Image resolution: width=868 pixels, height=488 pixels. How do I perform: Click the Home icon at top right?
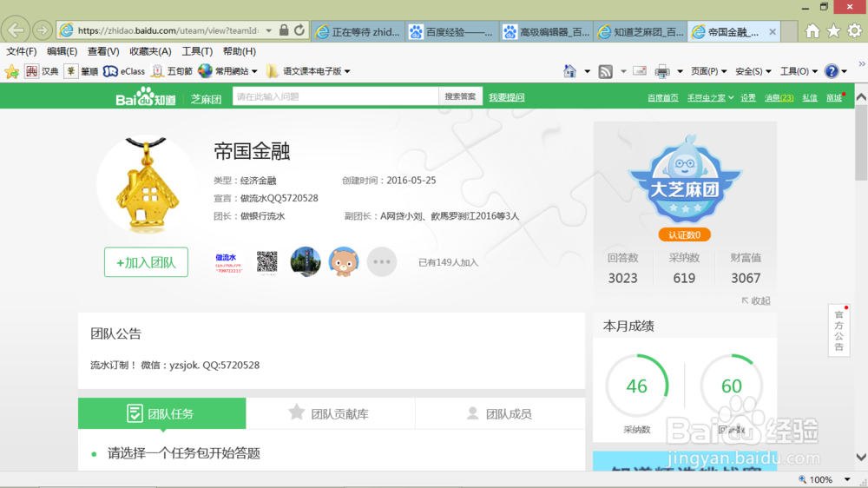pyautogui.click(x=812, y=31)
